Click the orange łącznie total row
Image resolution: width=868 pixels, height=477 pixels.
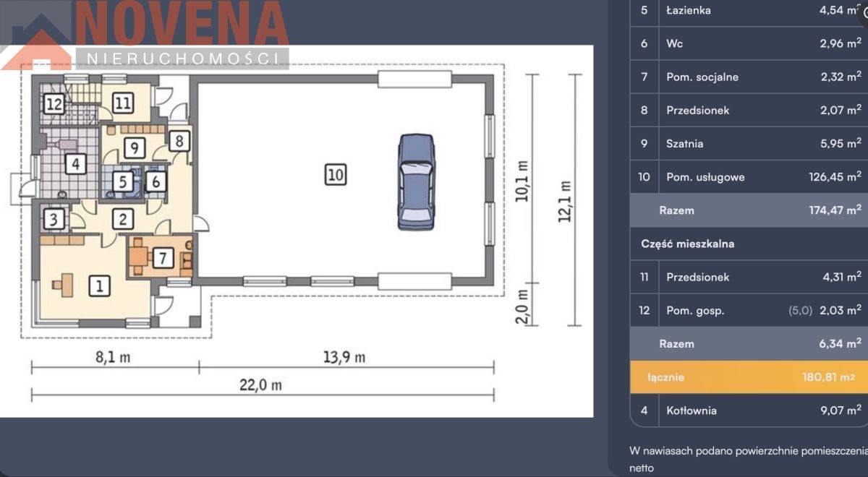749,377
